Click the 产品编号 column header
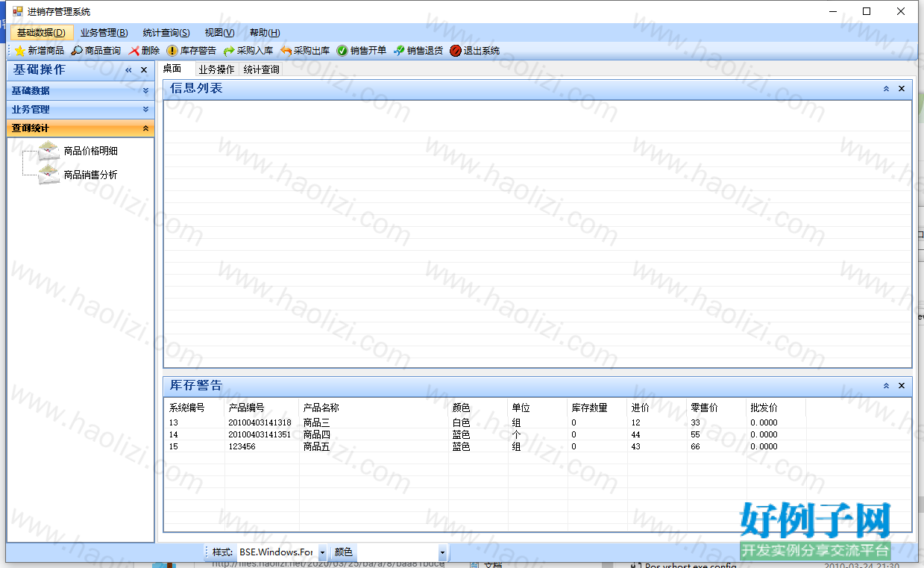Viewport: 924px width, 568px height. click(262, 408)
